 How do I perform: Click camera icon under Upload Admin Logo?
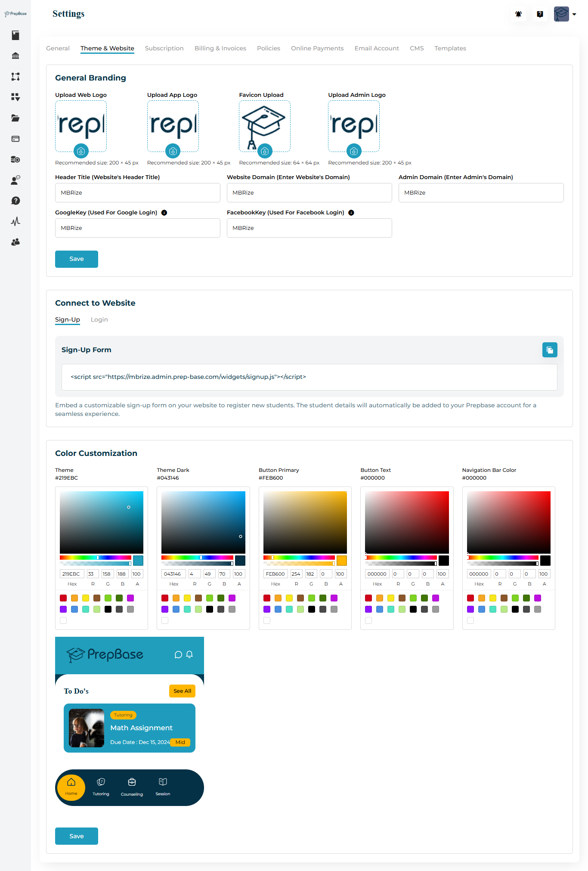pyautogui.click(x=353, y=151)
